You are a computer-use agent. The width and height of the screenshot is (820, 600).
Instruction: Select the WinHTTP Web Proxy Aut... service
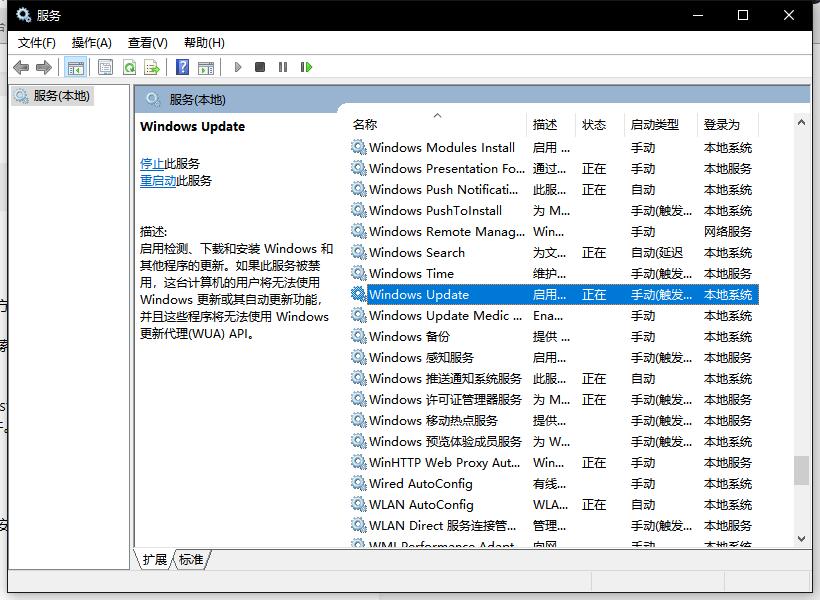point(554,462)
